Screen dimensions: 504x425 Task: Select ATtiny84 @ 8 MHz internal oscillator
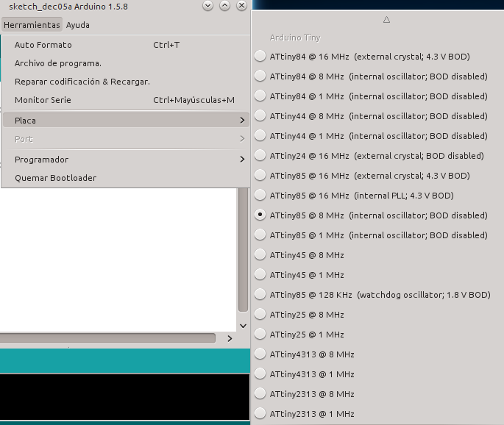pos(377,76)
